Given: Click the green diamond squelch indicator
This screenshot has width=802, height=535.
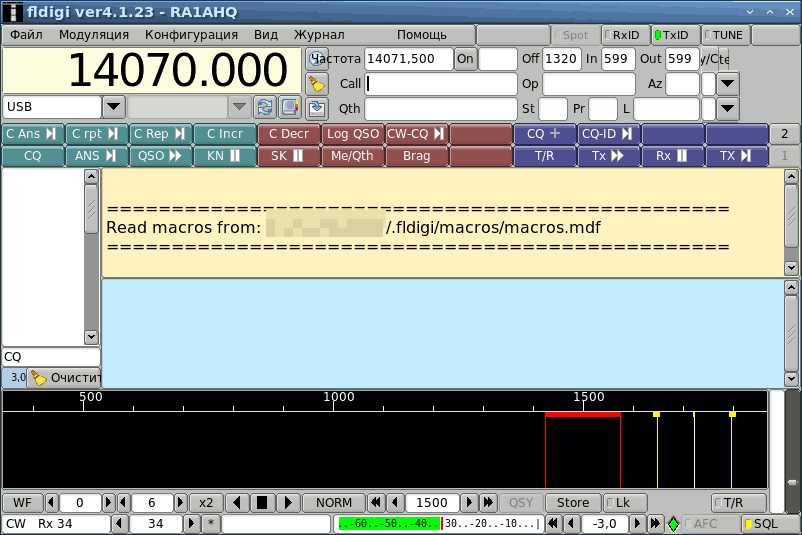Looking at the screenshot, I should pos(673,524).
